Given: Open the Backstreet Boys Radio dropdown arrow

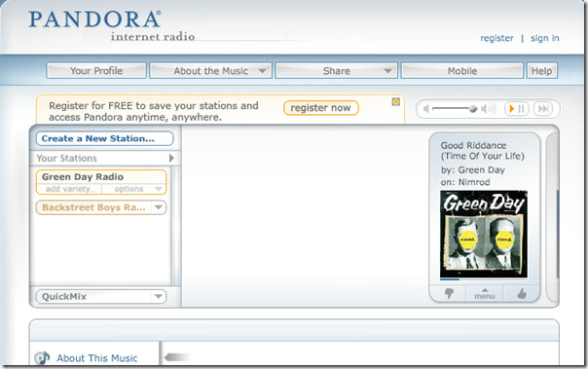Looking at the screenshot, I should pos(159,207).
